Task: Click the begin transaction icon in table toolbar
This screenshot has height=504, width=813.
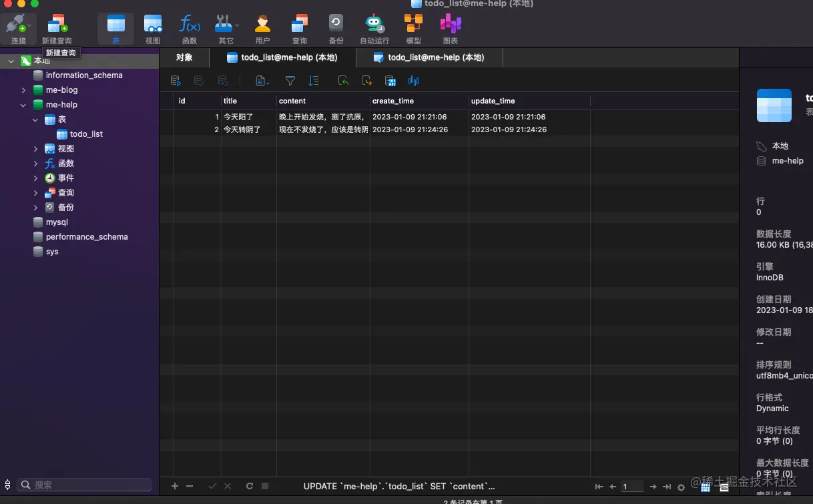Action: pos(176,81)
